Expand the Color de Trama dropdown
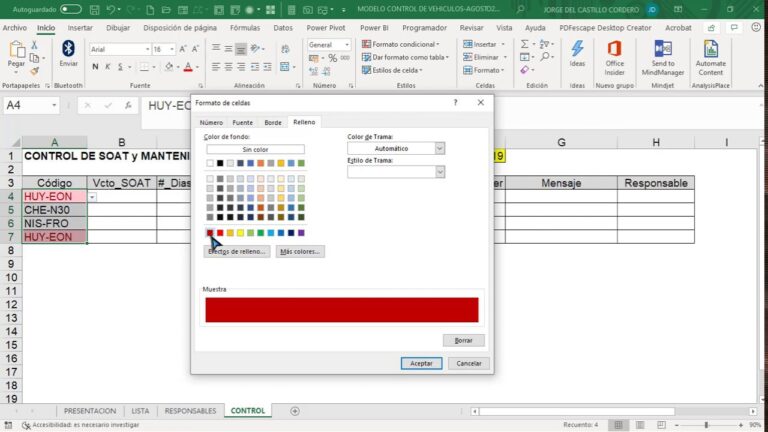Image resolution: width=768 pixels, height=432 pixels. (439, 148)
